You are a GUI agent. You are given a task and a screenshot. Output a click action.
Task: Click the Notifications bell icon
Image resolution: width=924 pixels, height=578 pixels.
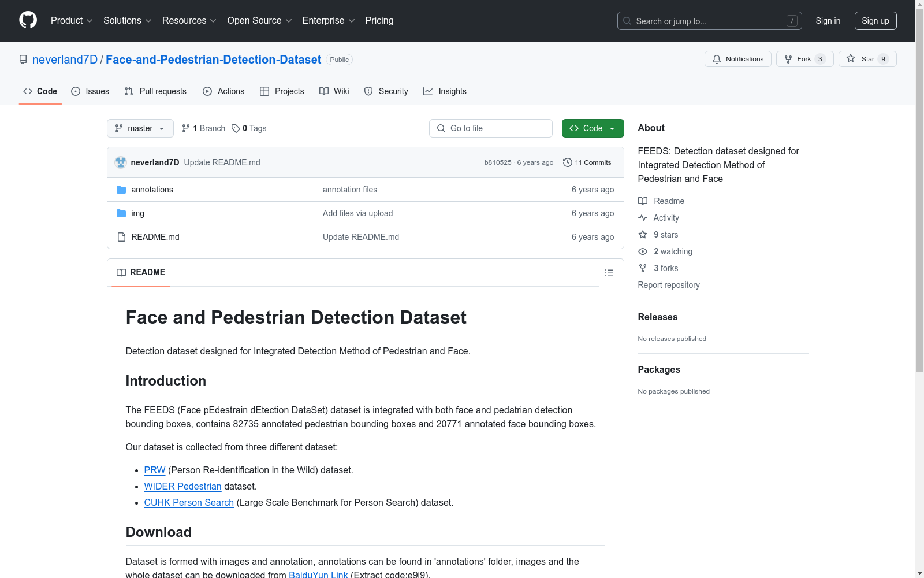point(717,59)
